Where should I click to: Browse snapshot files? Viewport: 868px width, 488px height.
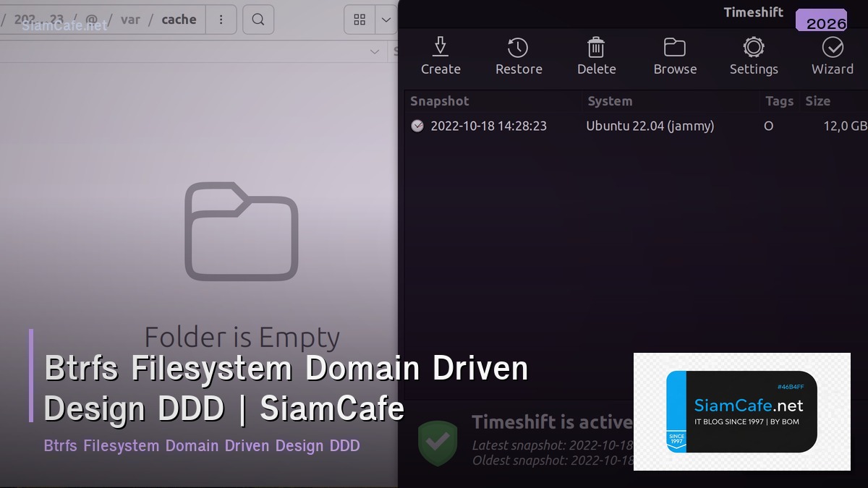tap(674, 57)
